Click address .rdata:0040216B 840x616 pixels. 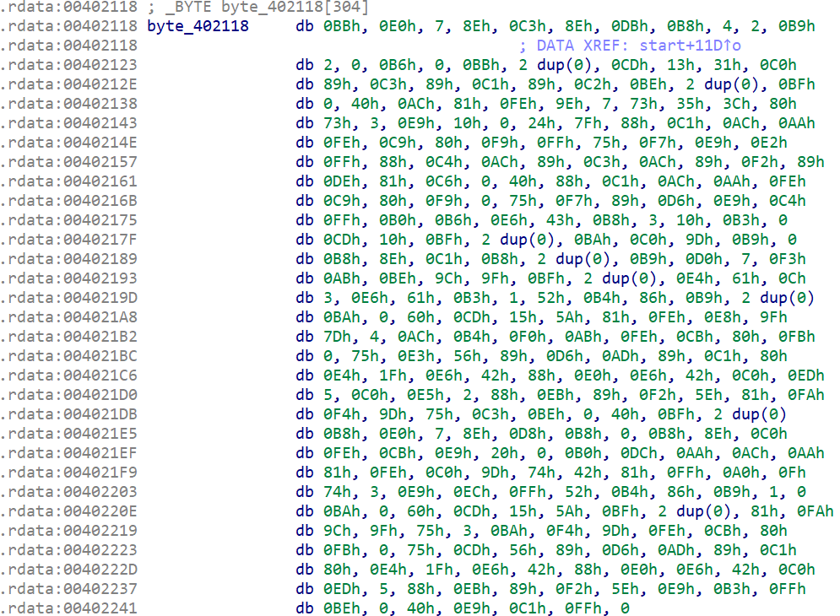point(68,200)
